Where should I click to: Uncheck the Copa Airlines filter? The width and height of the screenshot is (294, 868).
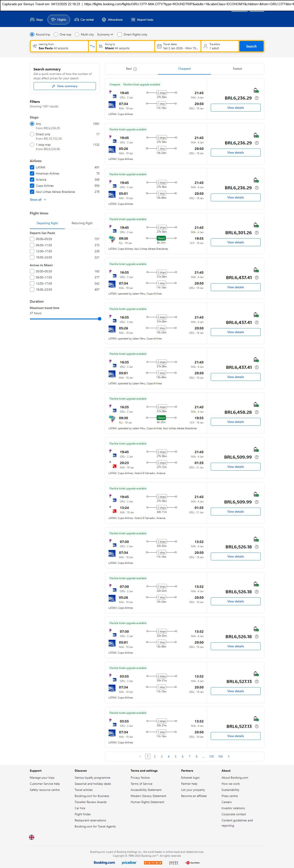coord(32,186)
